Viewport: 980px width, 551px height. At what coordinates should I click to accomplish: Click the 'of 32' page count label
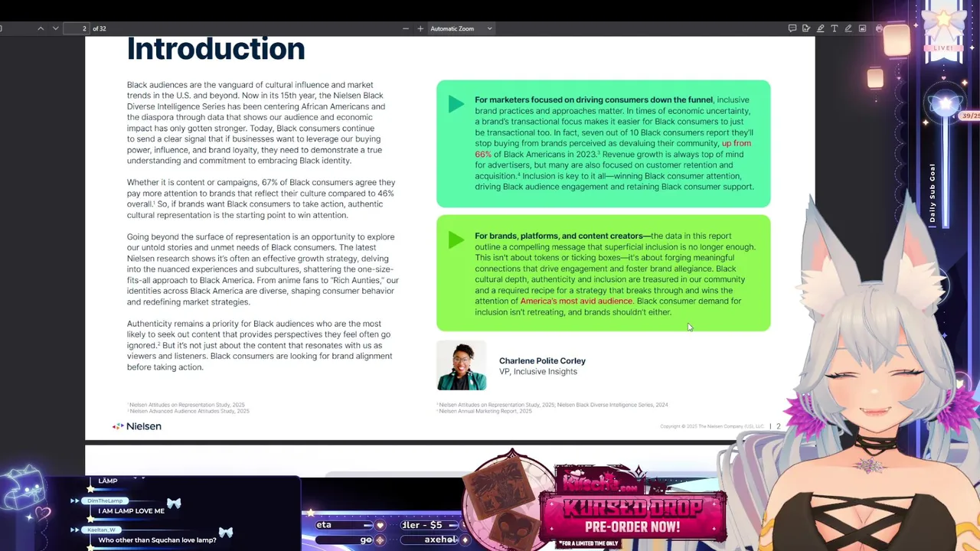tap(100, 28)
